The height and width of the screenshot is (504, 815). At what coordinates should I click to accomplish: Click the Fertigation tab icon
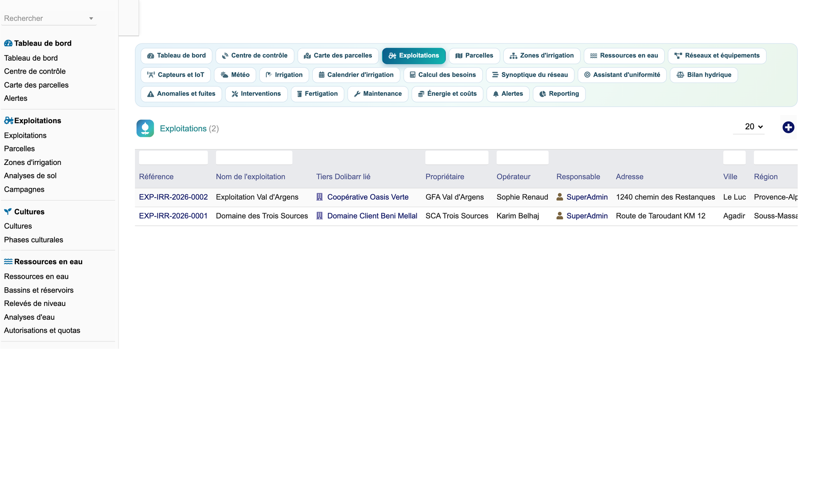(299, 94)
